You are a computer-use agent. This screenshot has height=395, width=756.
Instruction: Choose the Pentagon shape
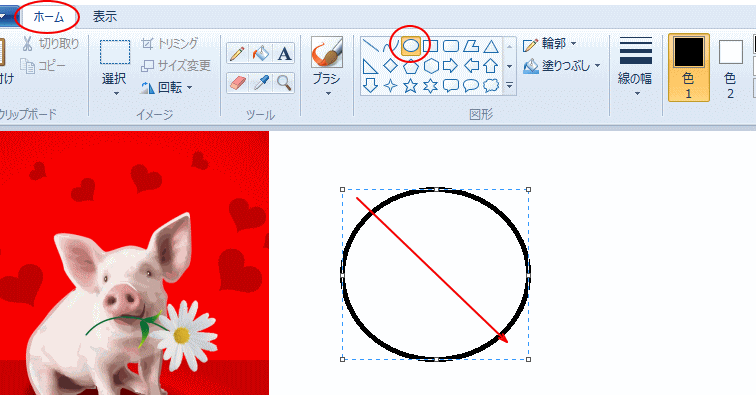(x=410, y=66)
